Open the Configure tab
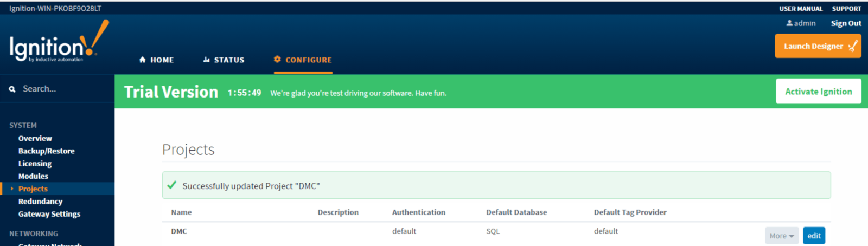This screenshot has width=868, height=246. (x=303, y=60)
